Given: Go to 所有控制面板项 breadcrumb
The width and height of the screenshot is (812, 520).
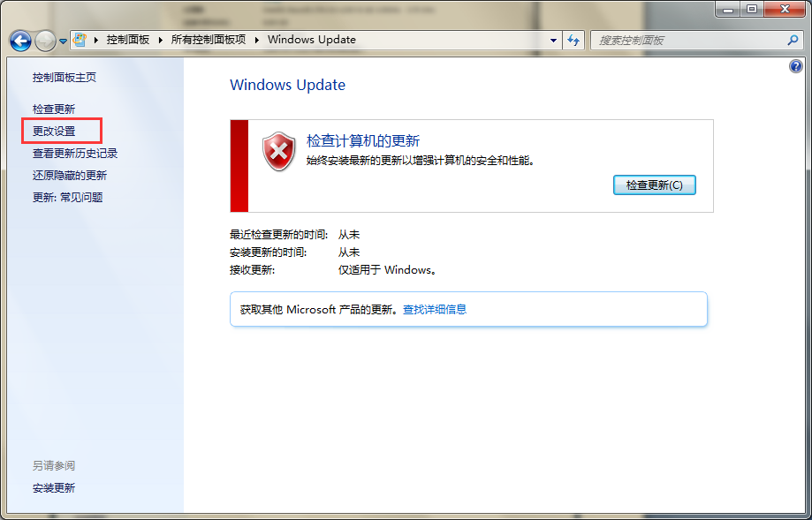Looking at the screenshot, I should click(209, 40).
